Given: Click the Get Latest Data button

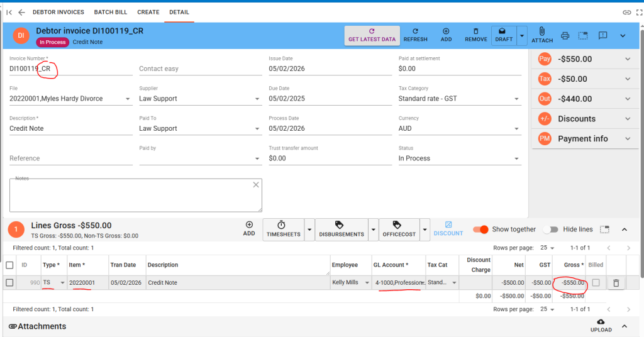Looking at the screenshot, I should pos(372,35).
